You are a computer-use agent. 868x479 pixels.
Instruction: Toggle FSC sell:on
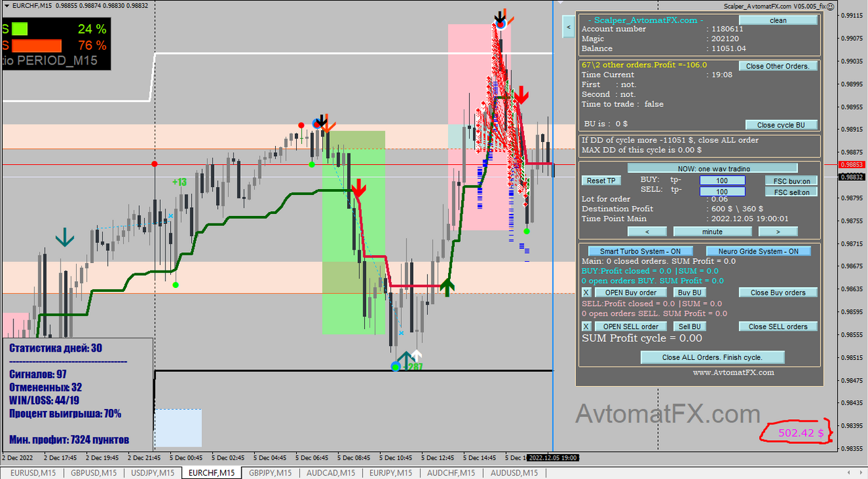coord(791,192)
